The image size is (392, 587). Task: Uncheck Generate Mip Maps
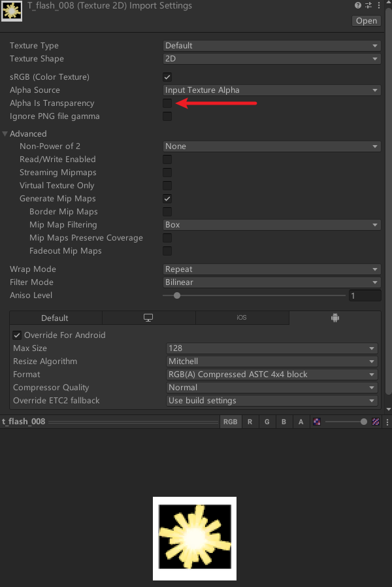pyautogui.click(x=167, y=199)
